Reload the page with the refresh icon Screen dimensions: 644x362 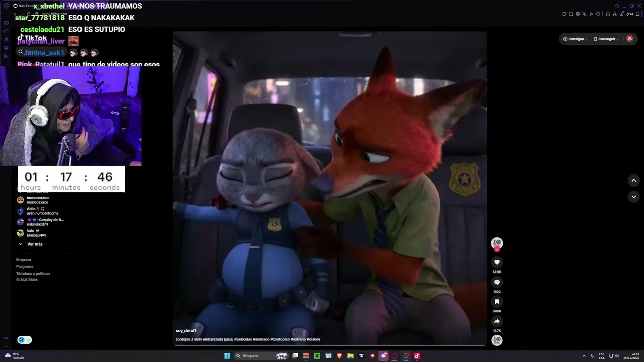click(28, 14)
